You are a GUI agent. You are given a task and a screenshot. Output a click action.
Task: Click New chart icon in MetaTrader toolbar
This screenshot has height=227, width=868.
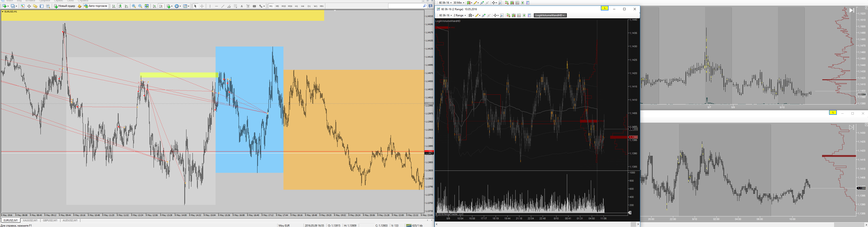[x=4, y=6]
